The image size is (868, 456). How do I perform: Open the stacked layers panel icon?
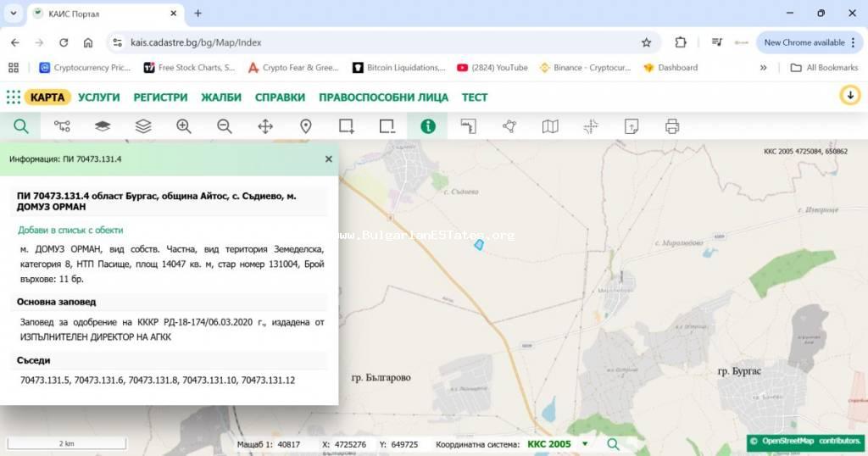coord(143,126)
